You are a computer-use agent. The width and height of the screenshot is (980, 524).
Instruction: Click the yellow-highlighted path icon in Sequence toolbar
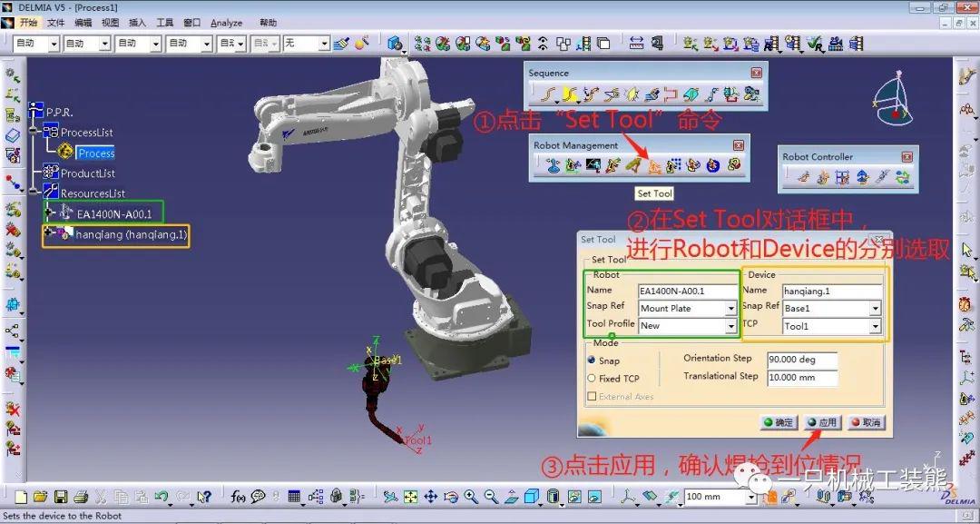pyautogui.click(x=569, y=94)
